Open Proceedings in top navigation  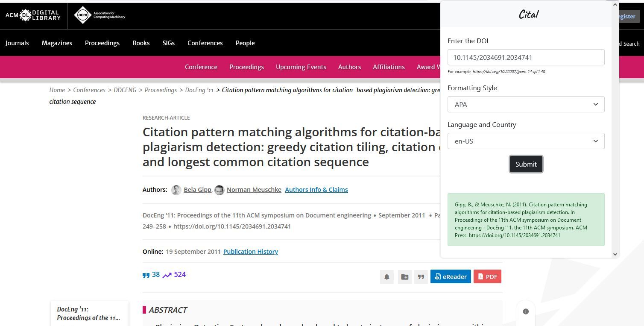(x=102, y=43)
